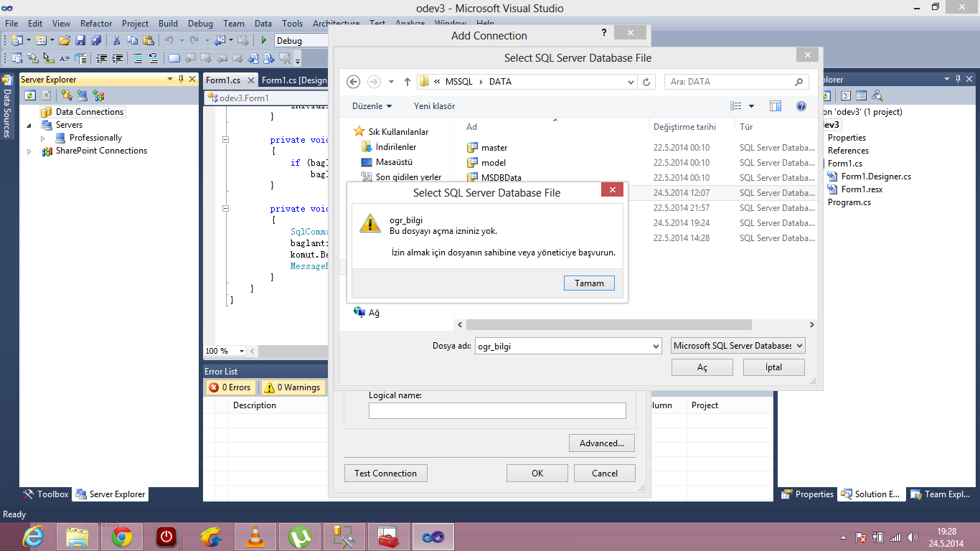Click the Aç button in the file dialog
The image size is (980, 551).
point(702,367)
